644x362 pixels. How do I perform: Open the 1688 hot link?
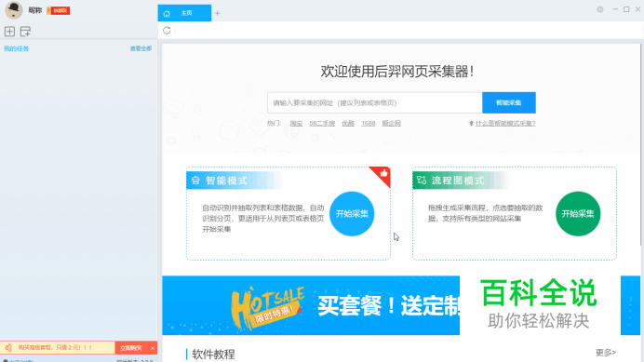point(369,123)
